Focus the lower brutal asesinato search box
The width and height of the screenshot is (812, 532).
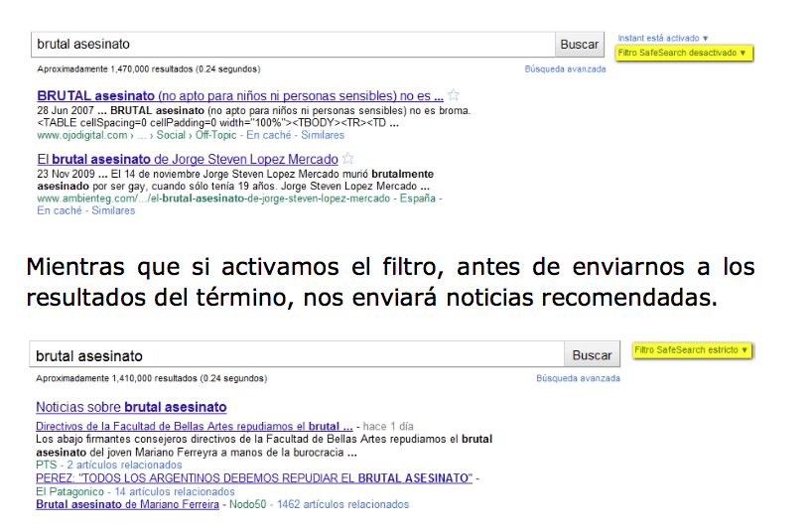pos(298,355)
